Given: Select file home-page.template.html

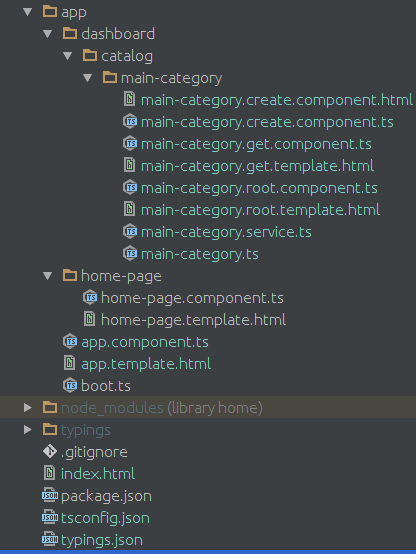Looking at the screenshot, I should click(x=193, y=320).
